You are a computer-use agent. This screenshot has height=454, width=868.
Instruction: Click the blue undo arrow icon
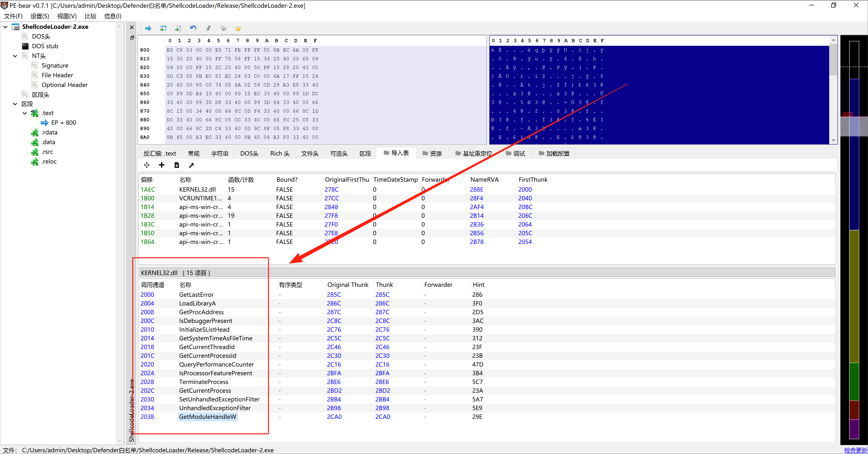click(x=193, y=28)
